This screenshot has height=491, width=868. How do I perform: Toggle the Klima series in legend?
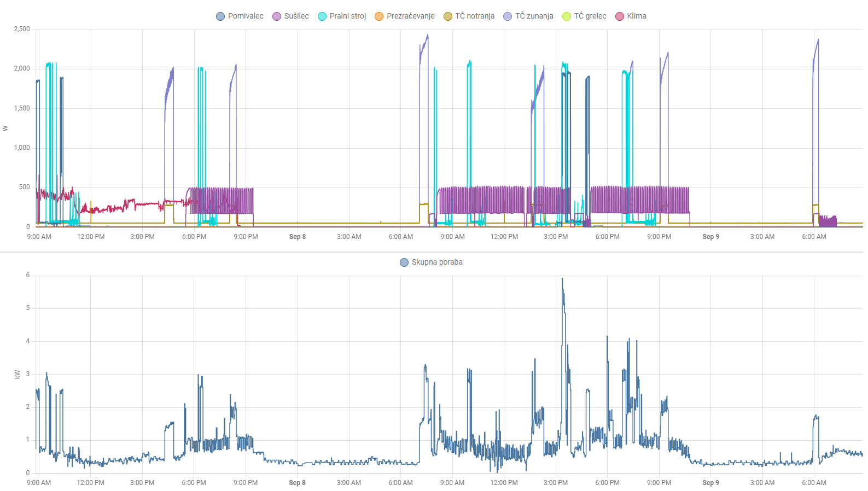click(x=631, y=16)
